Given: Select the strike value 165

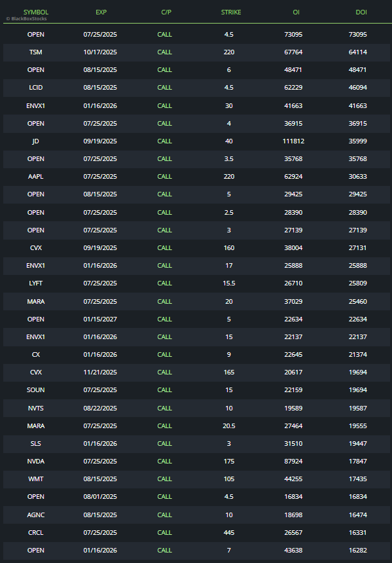Looking at the screenshot, I should click(x=229, y=372).
